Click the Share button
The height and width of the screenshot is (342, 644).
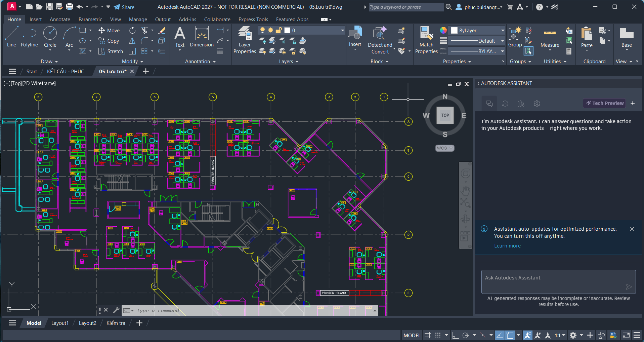coord(124,7)
